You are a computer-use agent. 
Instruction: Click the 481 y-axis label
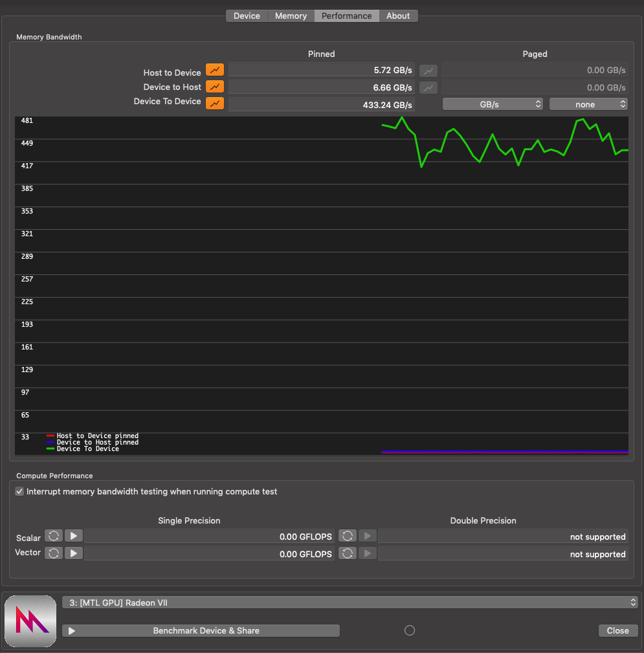[x=27, y=120]
